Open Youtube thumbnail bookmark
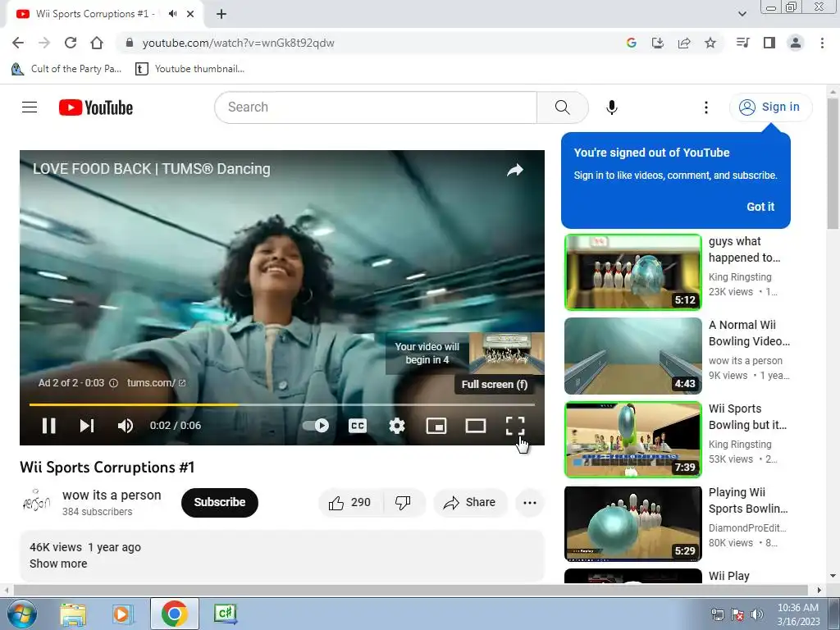Image resolution: width=840 pixels, height=630 pixels. [190, 69]
